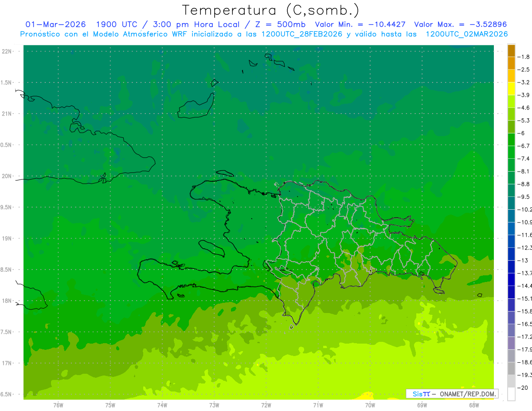Click the "1200UTC_28FEB2026" initialization time

[x=301, y=34]
